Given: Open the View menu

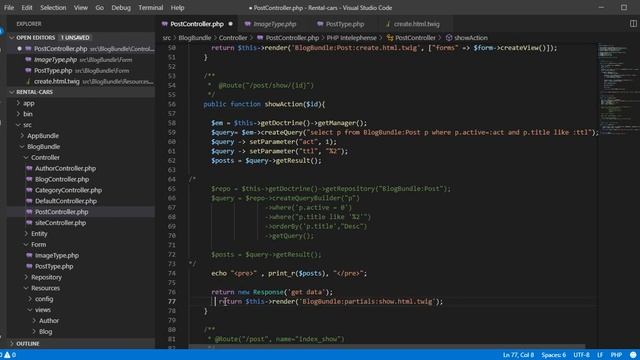Looking at the screenshot, I should 81,8.
